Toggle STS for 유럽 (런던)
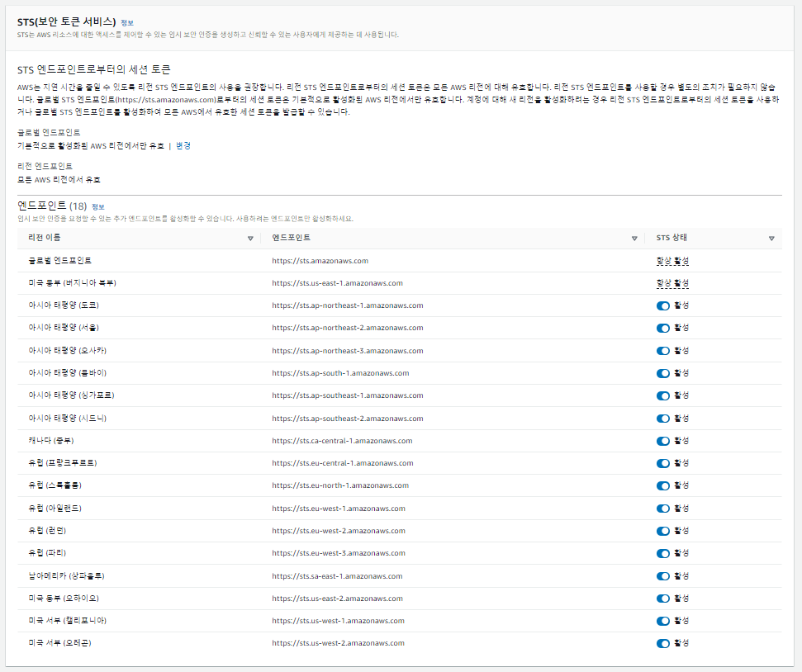The image size is (802, 672). coord(663,531)
